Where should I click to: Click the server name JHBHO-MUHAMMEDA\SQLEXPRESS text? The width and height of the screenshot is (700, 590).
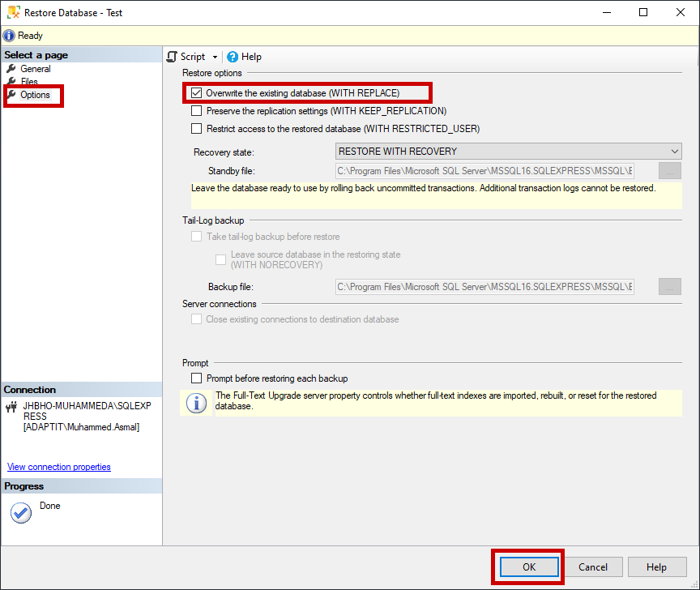coord(87,411)
